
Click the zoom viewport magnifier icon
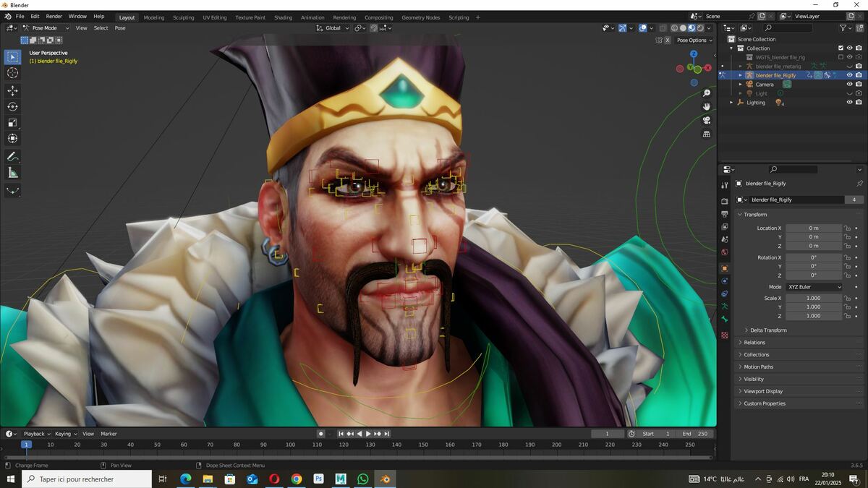(707, 93)
